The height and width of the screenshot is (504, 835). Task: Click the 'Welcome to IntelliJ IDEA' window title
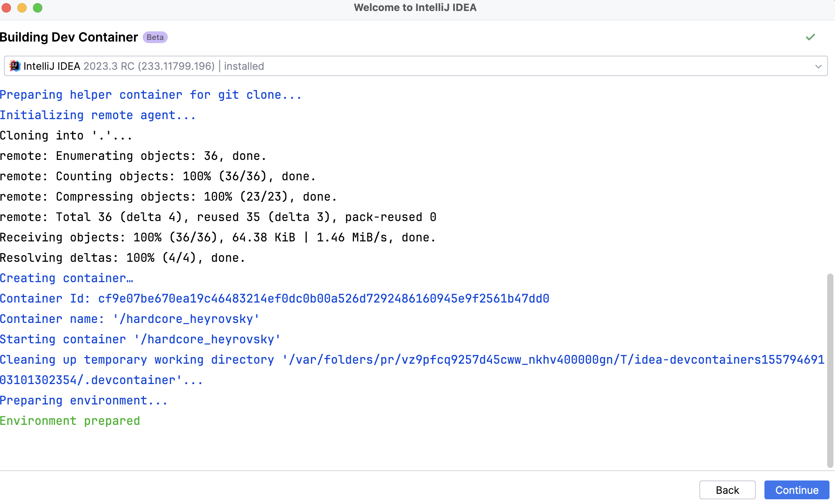coord(415,8)
